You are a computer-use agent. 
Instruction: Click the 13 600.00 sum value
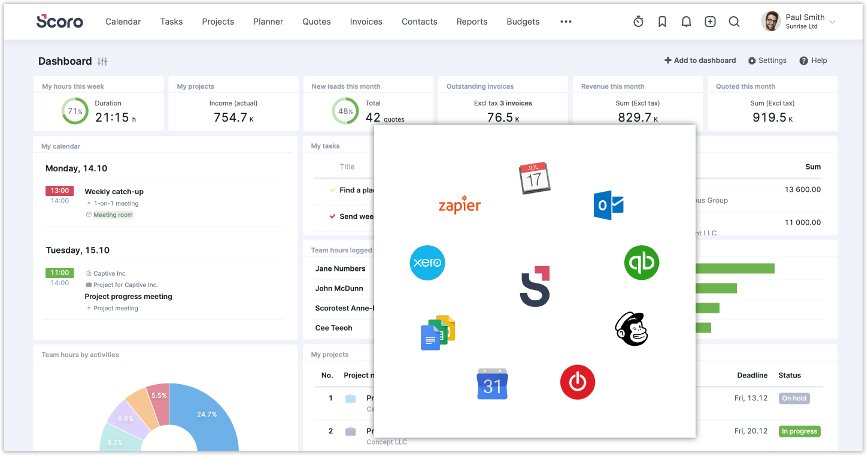[x=803, y=189]
